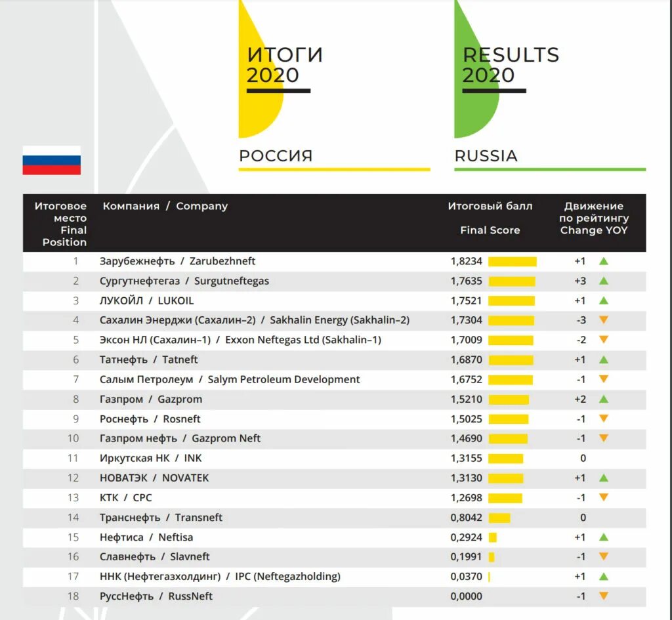Click company name IPC (Neftegazholding)
Screen dimensions: 672x620
pos(287,576)
